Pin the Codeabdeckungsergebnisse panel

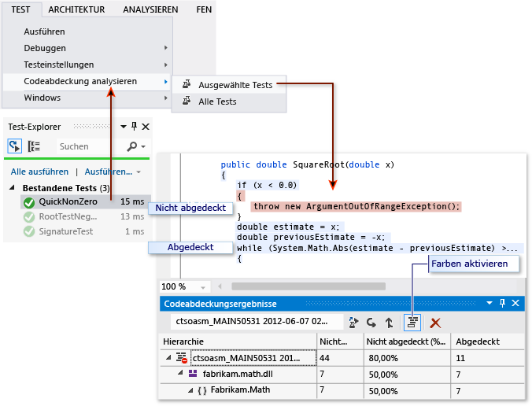[502, 303]
